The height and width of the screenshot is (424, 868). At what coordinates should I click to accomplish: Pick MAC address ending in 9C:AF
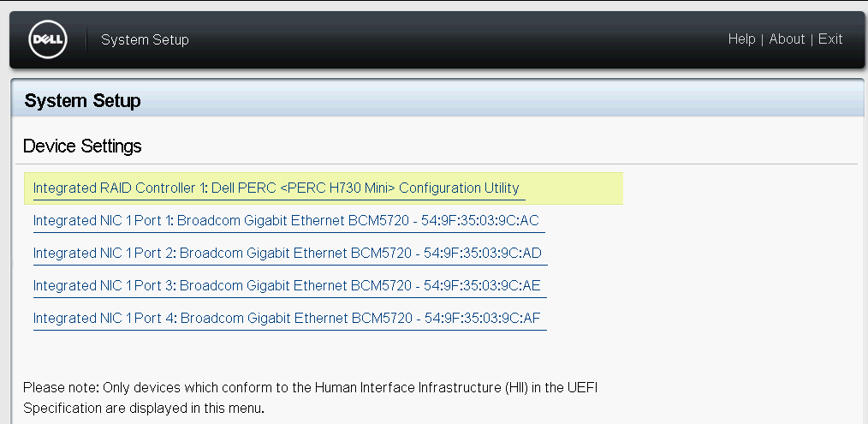tap(482, 319)
